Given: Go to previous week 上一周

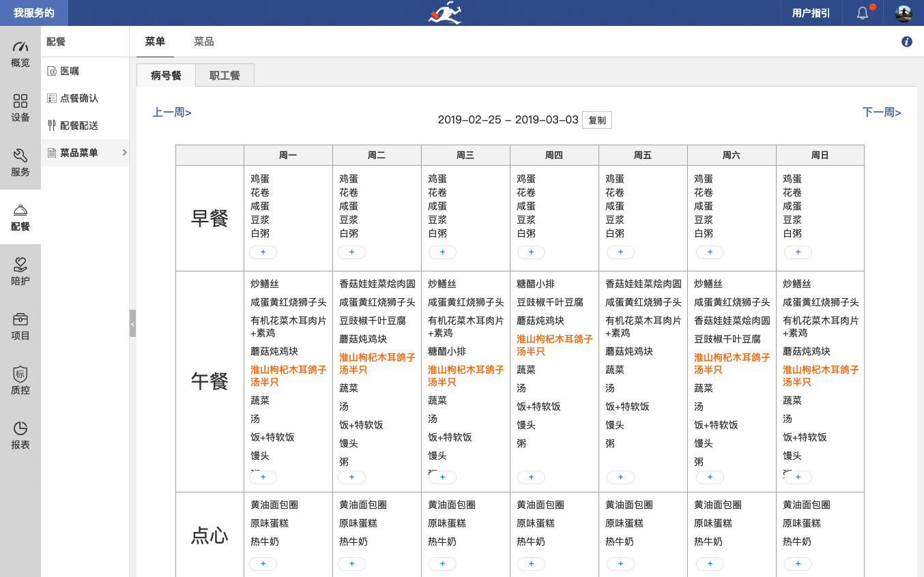Looking at the screenshot, I should [172, 113].
